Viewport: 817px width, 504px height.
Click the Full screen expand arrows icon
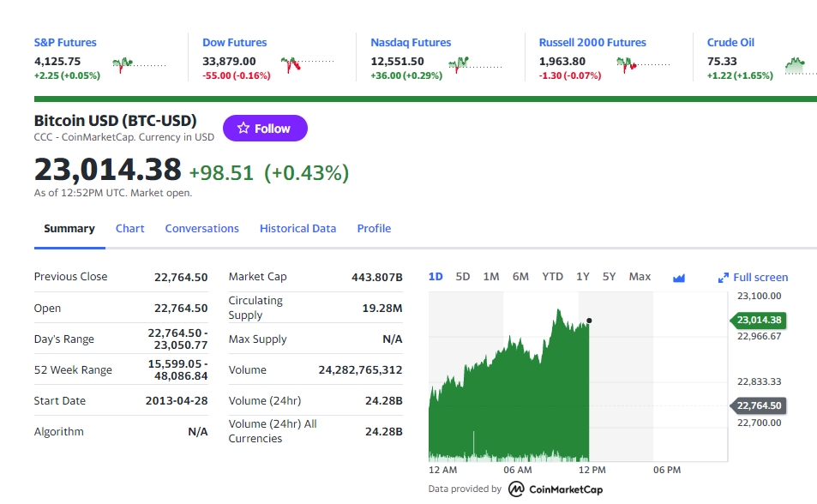coord(724,278)
